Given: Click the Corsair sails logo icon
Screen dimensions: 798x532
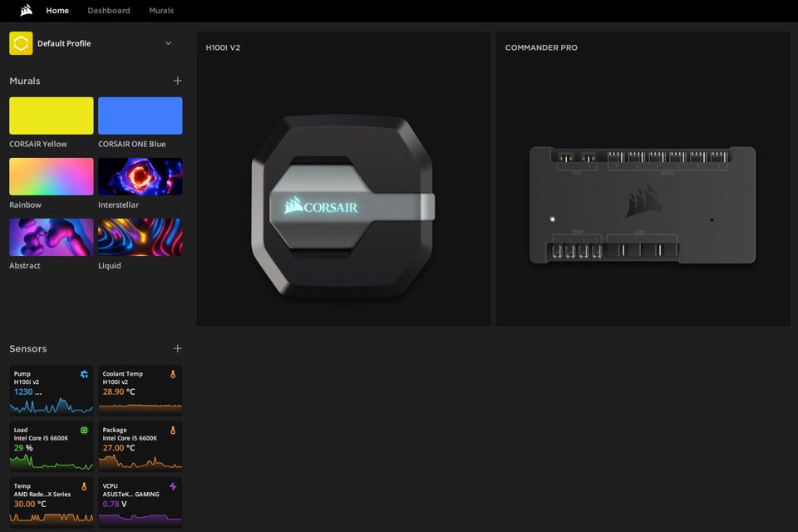Looking at the screenshot, I should [x=27, y=11].
